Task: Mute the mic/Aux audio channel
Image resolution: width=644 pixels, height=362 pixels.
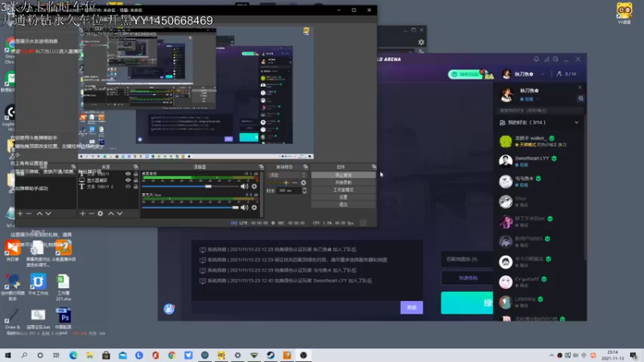Action: pyautogui.click(x=245, y=208)
